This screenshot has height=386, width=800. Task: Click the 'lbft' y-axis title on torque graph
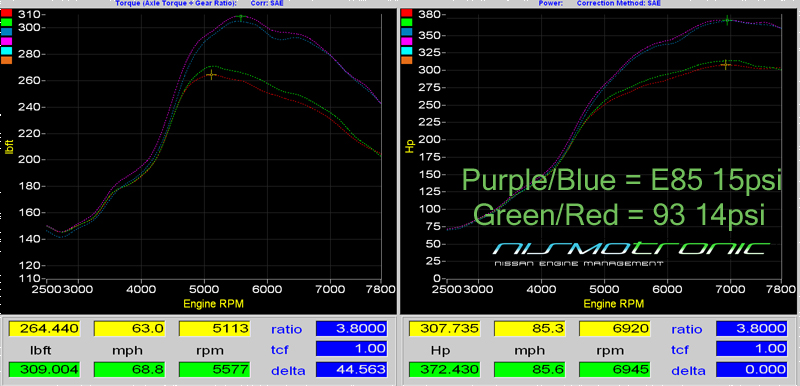click(x=8, y=146)
